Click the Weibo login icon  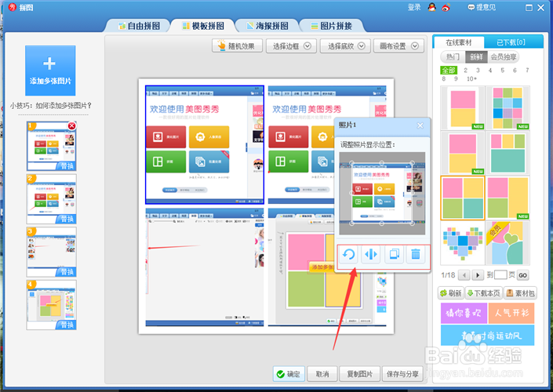[x=446, y=7]
